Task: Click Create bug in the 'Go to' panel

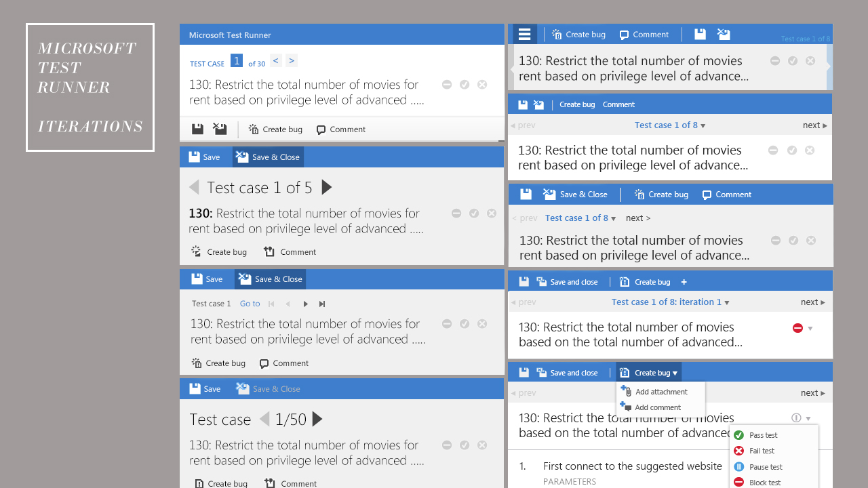Action: (x=218, y=363)
